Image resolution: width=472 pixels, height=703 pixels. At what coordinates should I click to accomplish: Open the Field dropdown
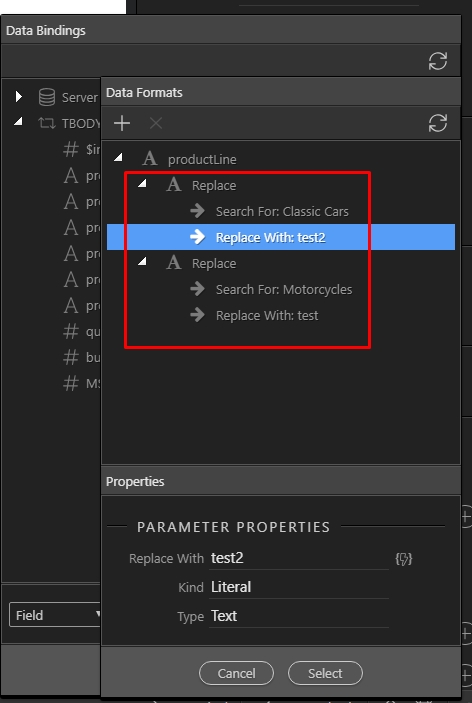[55, 615]
